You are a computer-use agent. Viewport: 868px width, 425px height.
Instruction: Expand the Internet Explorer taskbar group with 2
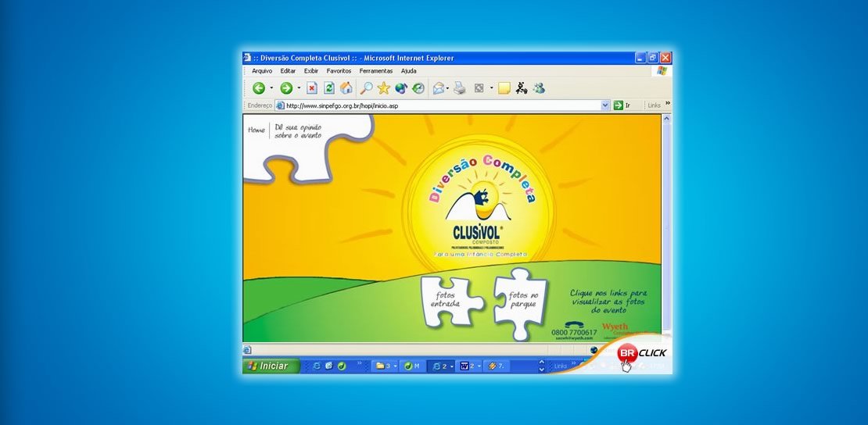coord(442,366)
